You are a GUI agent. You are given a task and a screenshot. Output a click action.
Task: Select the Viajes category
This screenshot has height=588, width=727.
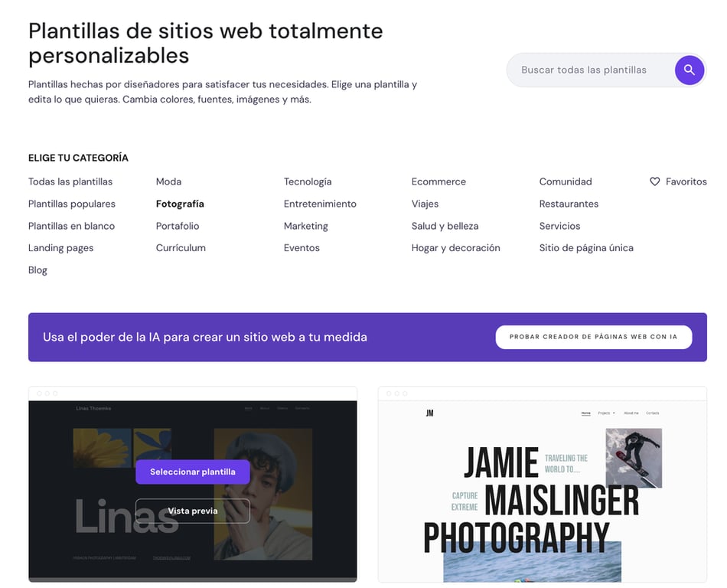[x=425, y=204]
